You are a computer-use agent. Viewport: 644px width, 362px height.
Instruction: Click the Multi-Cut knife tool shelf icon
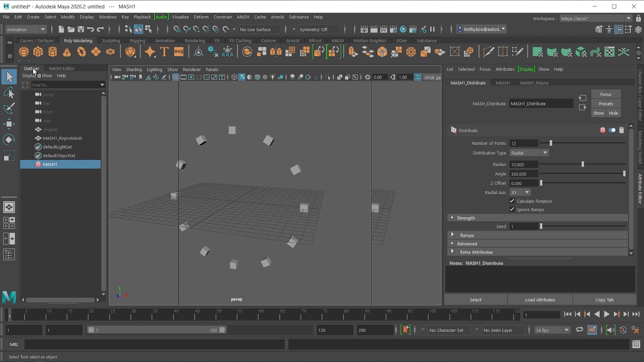pyautogui.click(x=488, y=52)
